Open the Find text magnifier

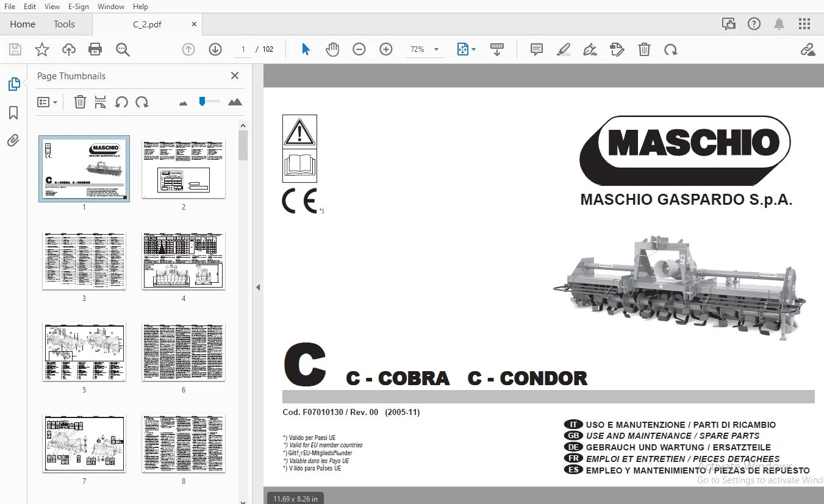tap(123, 49)
